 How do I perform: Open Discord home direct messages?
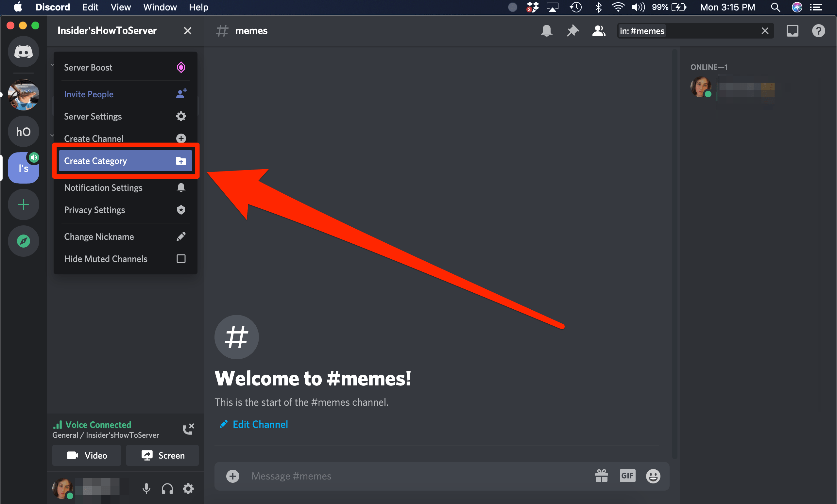pos(24,52)
